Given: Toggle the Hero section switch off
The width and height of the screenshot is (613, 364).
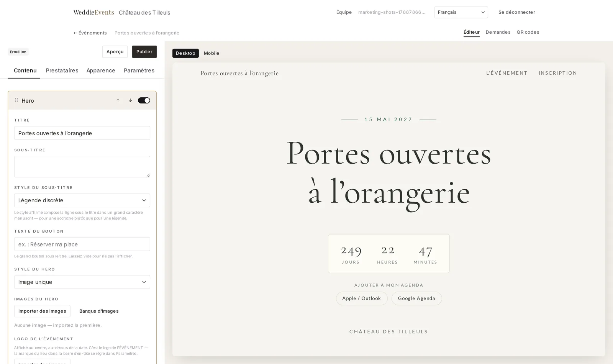Looking at the screenshot, I should tap(144, 100).
